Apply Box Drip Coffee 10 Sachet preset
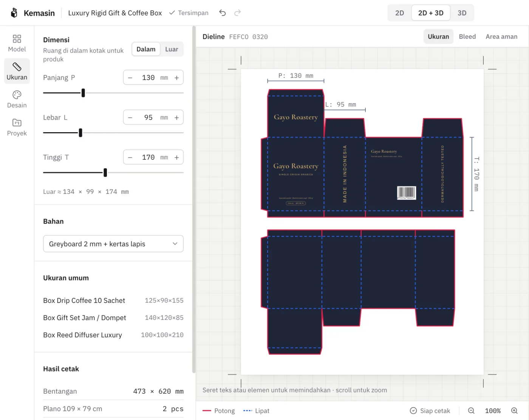Viewport: 529px width, 420px height. pos(113,301)
